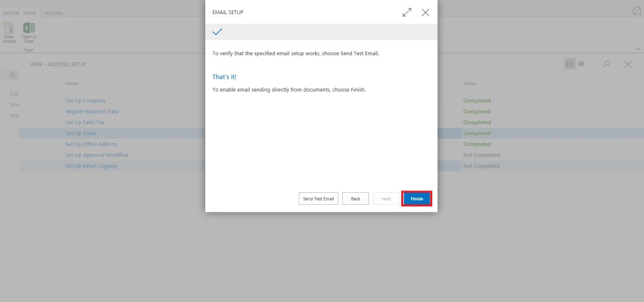Open Set Up Email Logging link
The height and width of the screenshot is (302, 644).
click(91, 166)
